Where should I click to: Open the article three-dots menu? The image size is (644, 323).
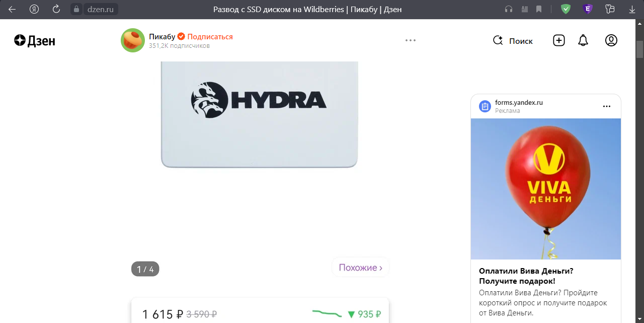(411, 40)
